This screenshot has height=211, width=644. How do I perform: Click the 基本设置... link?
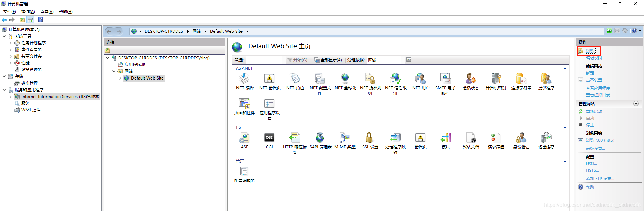[x=595, y=80]
